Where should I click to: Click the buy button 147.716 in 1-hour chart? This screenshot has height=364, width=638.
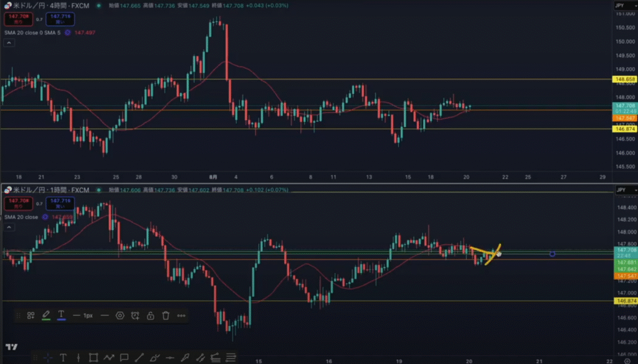pos(60,203)
